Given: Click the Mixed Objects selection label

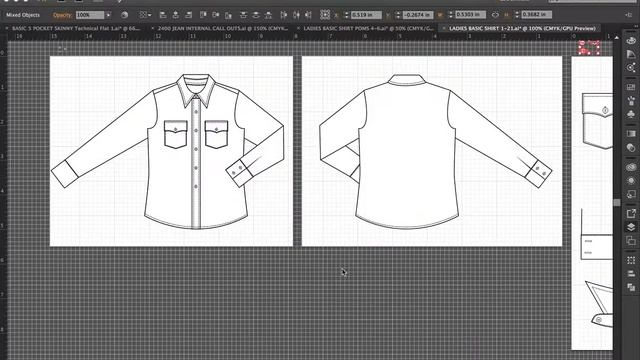Looking at the screenshot, I should 23,15.
